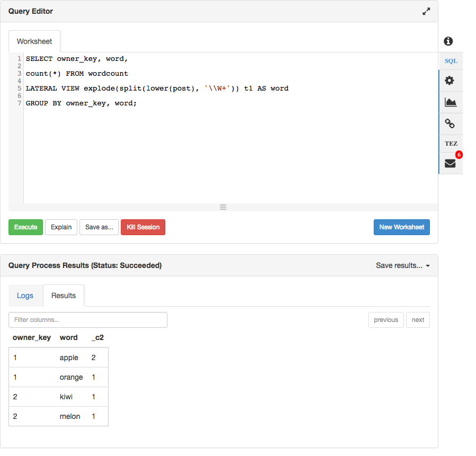Click the owner_key column header
This screenshot has height=456, width=476.
(32, 338)
